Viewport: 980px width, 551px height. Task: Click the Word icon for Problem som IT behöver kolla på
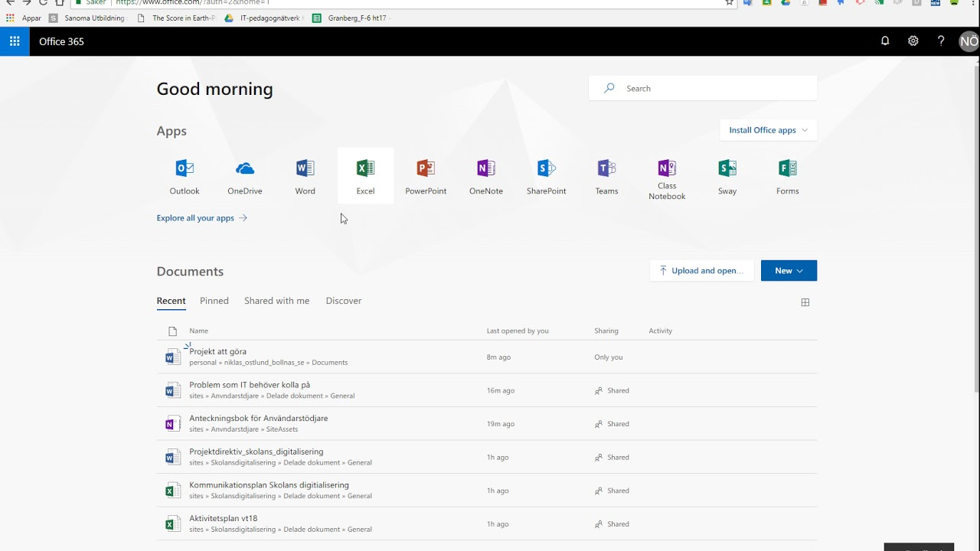coord(173,390)
